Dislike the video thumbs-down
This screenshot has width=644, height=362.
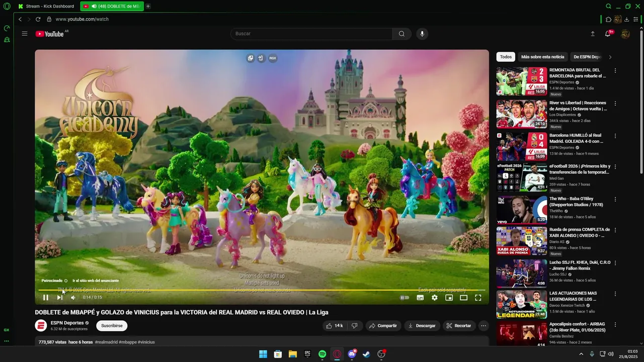[355, 326]
